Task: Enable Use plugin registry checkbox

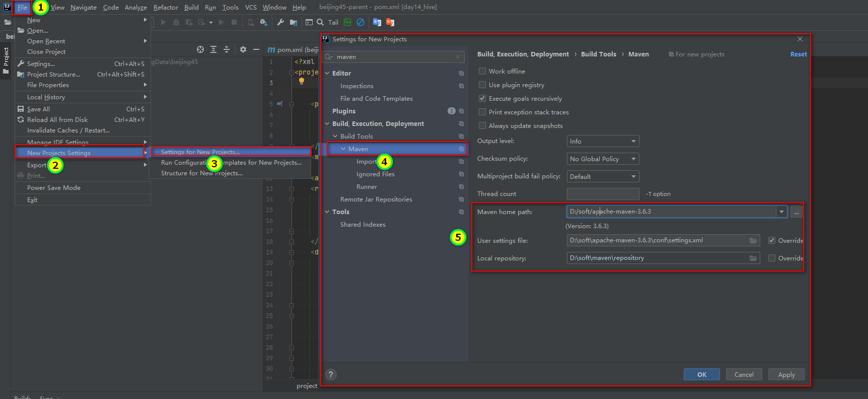Action: tap(482, 85)
